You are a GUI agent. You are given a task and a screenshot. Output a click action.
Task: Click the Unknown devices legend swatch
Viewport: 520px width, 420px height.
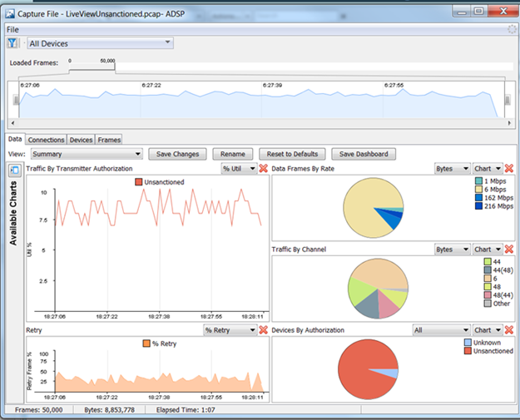[468, 343]
